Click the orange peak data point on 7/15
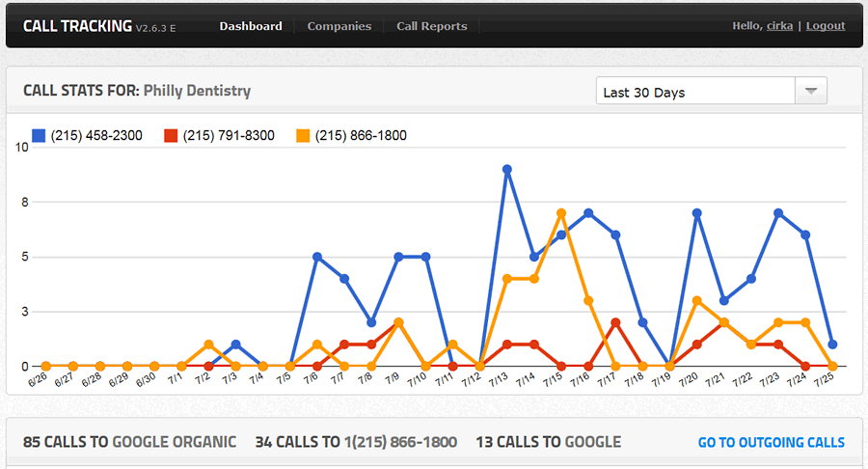Screen dimensions: 868x469 point(561,213)
